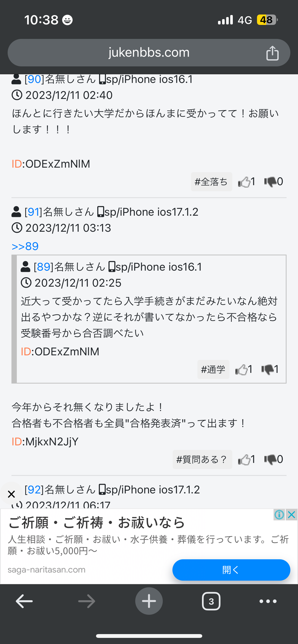The image size is (298, 644).
Task: Open the browser more options menu
Action: point(268,601)
